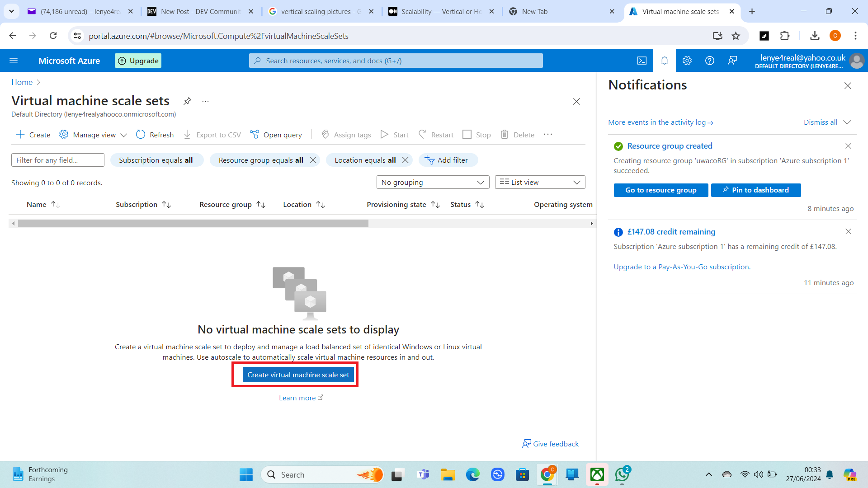Remove the Location equals all filter
The width and height of the screenshot is (868, 488).
(405, 160)
